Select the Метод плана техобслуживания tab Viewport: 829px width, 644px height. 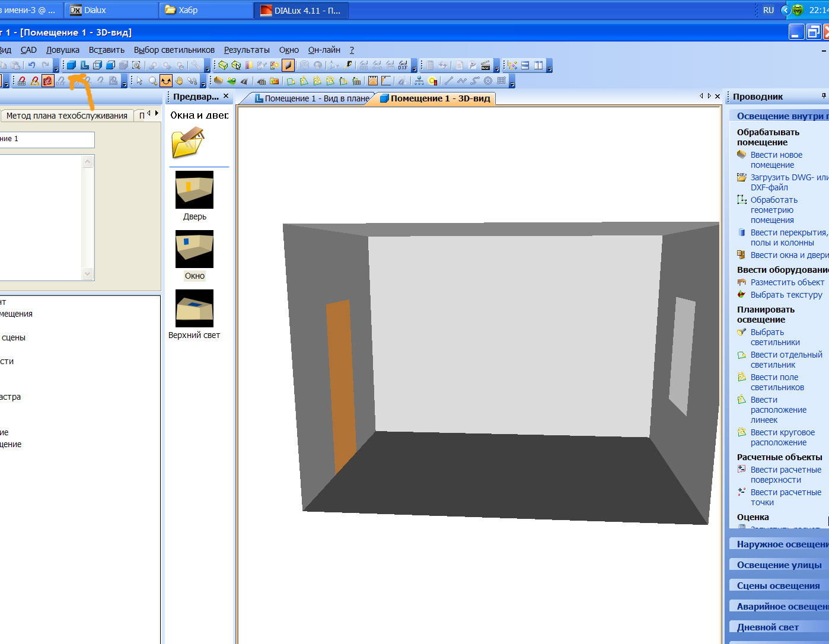click(67, 116)
